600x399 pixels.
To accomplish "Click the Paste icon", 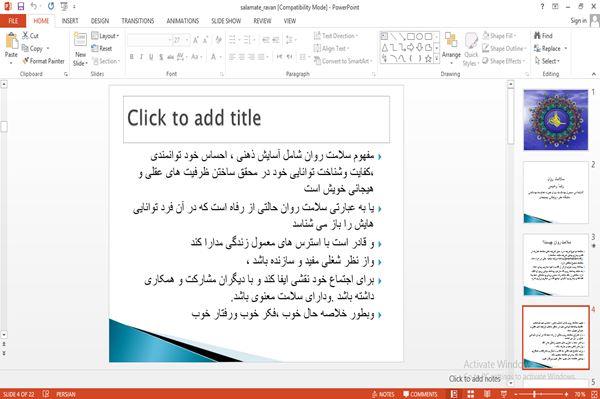I will [11, 41].
